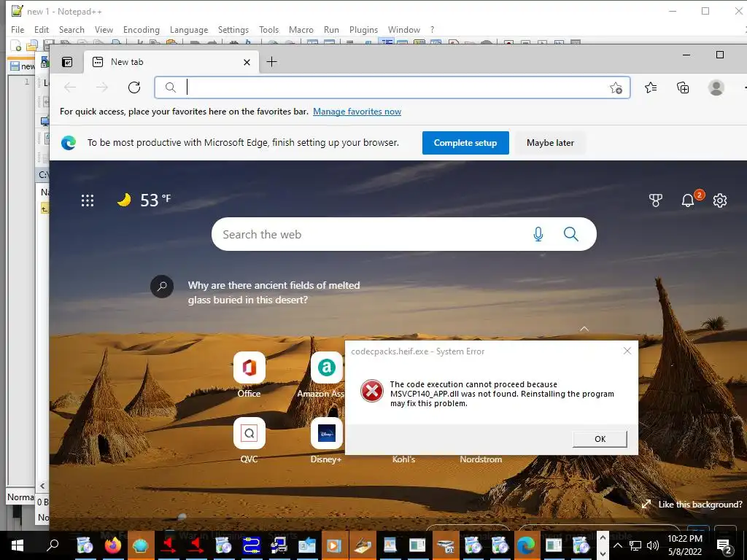Screen dimensions: 747x560
Task: Click the Edge back arrow
Action: (x=70, y=87)
